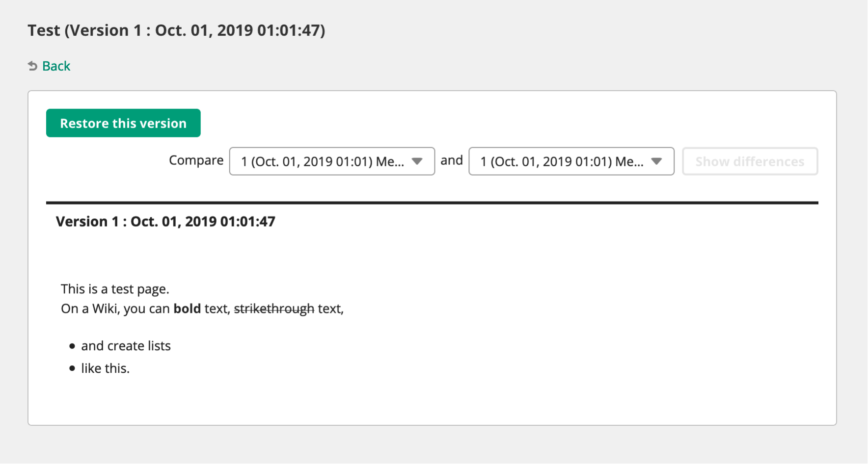868x464 pixels.
Task: Click the page title "Test (Version 1...)"
Action: coord(176,30)
